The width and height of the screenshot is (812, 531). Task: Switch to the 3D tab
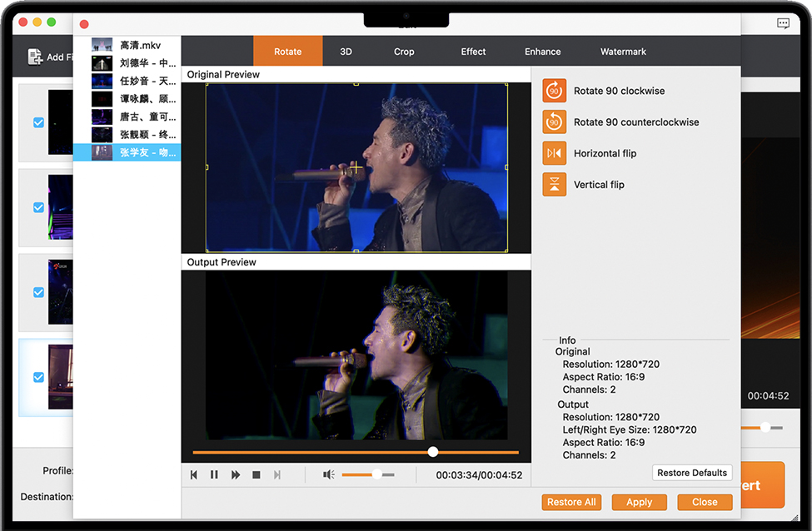point(346,52)
